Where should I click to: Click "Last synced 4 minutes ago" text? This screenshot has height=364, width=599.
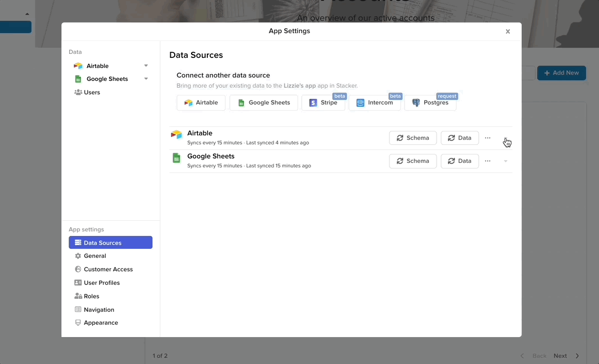point(278,143)
